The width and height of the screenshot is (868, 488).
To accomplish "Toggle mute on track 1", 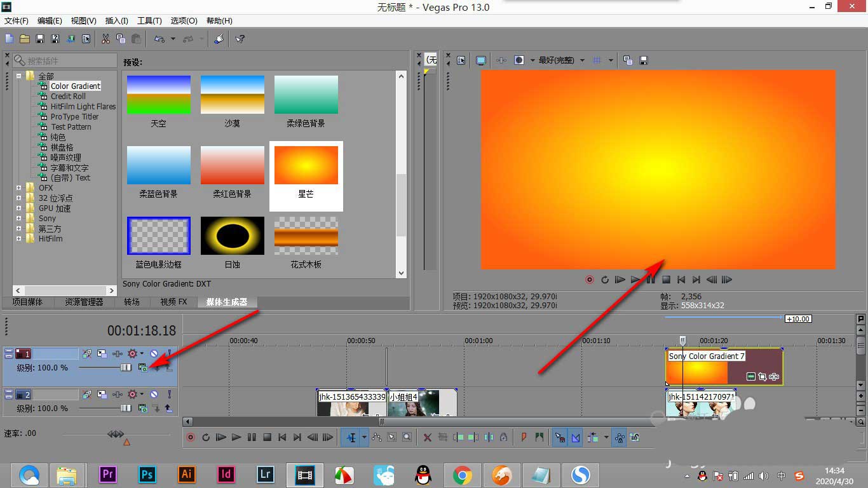I will point(154,353).
